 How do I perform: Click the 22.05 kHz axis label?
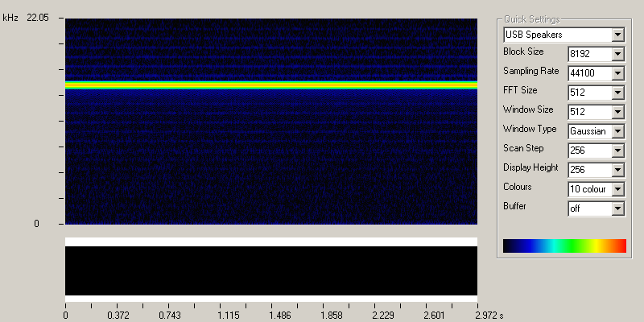38,18
